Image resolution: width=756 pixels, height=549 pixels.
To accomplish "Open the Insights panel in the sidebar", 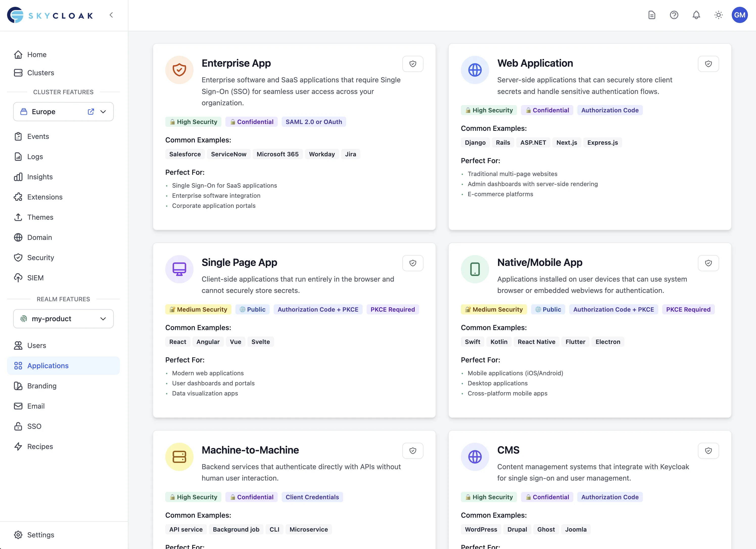I will click(x=40, y=177).
